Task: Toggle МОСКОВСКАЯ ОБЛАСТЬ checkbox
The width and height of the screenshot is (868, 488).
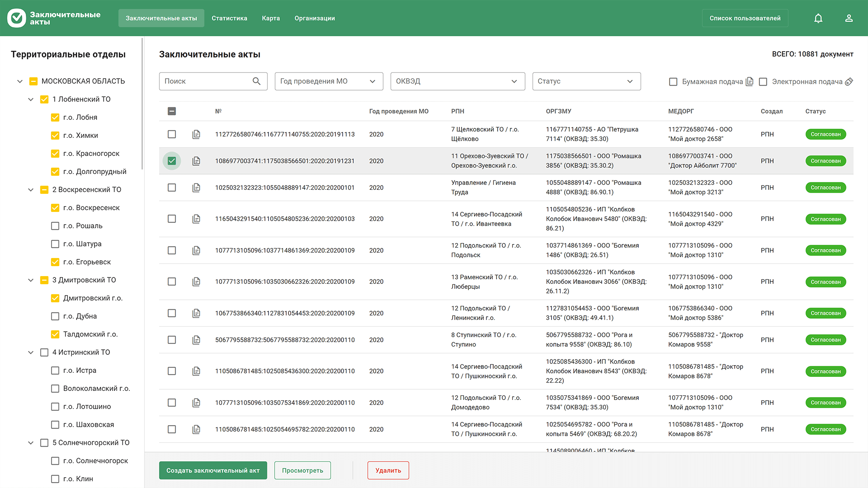Action: point(33,81)
